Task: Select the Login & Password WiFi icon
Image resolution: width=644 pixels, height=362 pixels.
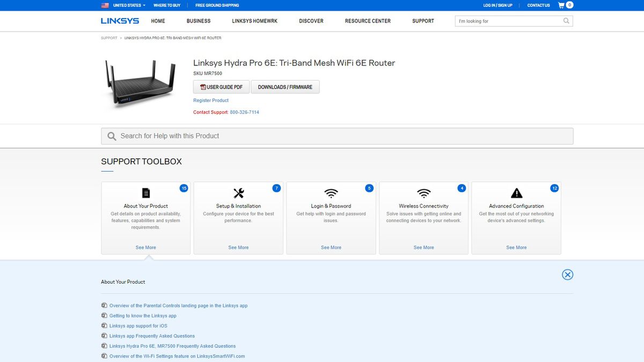Action: 331,193
